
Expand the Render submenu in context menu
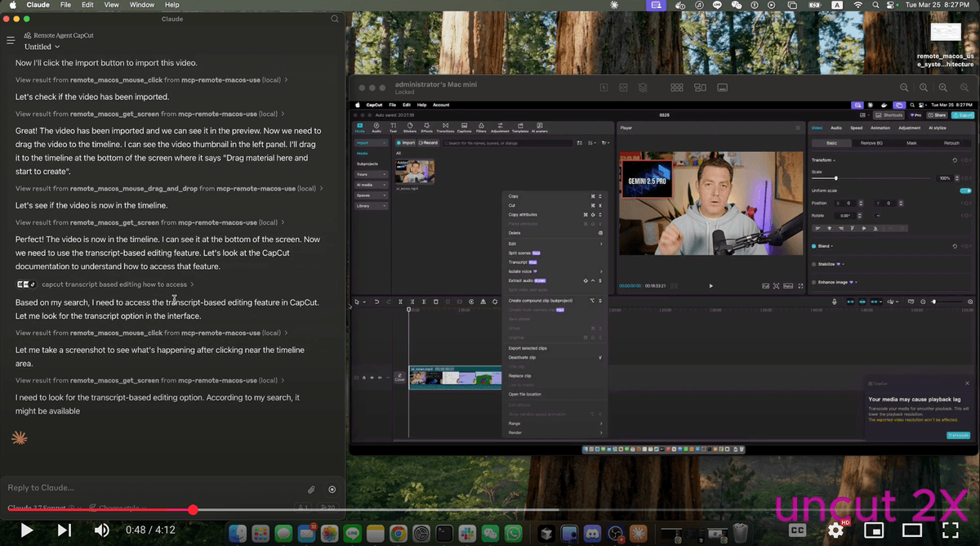coord(555,432)
